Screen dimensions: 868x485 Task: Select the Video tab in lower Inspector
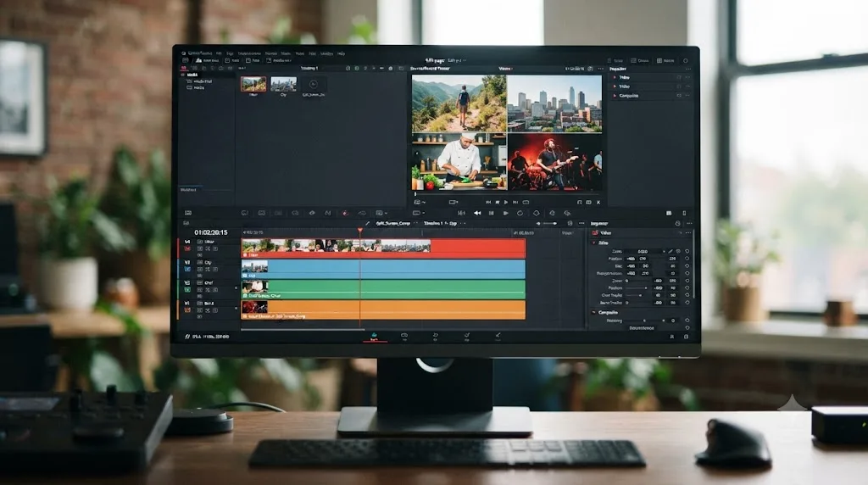603,233
